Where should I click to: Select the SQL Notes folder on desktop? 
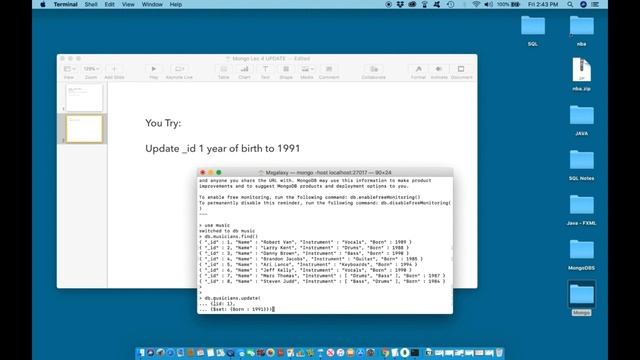582,165
